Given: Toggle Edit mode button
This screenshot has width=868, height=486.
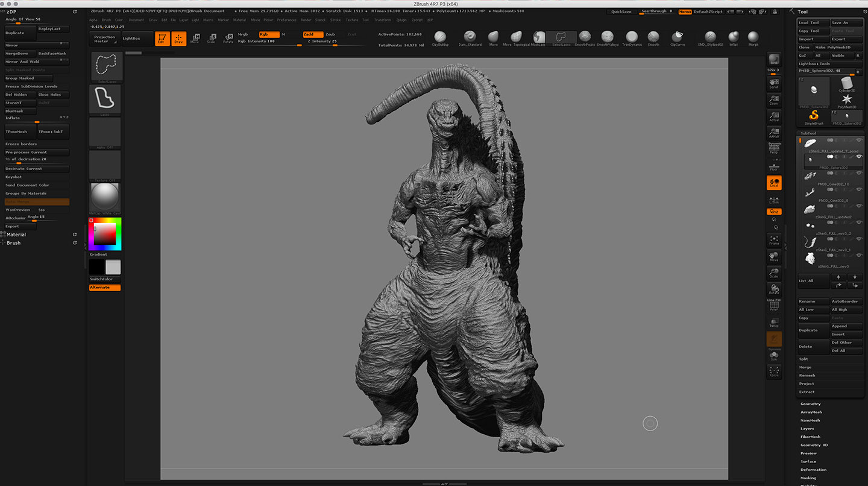Looking at the screenshot, I should (161, 39).
